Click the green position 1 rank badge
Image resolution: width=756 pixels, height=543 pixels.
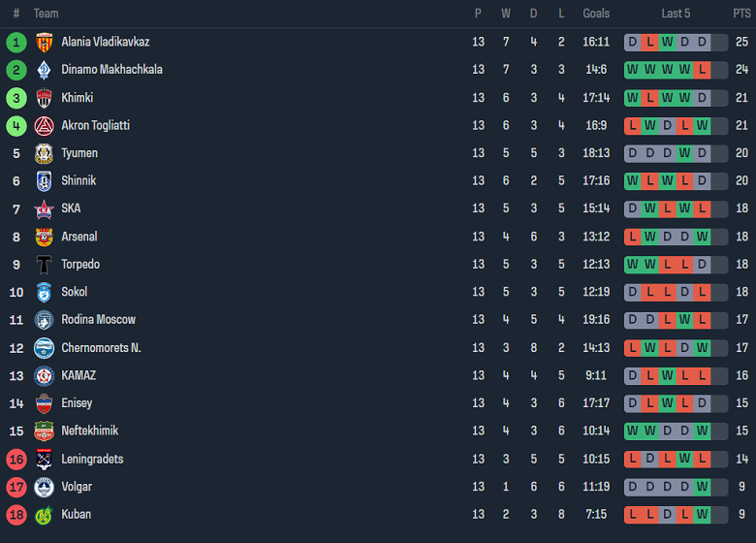click(16, 42)
